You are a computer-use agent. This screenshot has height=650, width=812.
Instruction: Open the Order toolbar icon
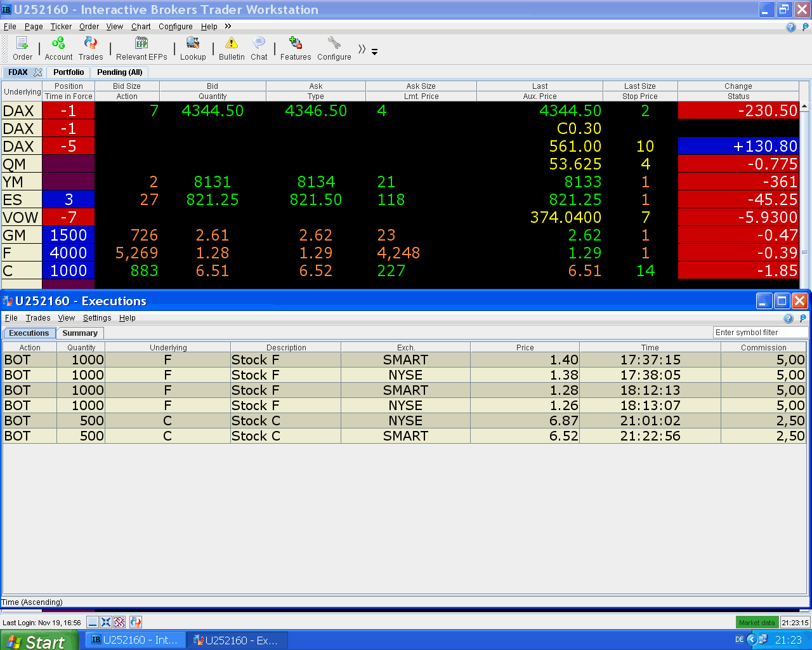click(22, 43)
